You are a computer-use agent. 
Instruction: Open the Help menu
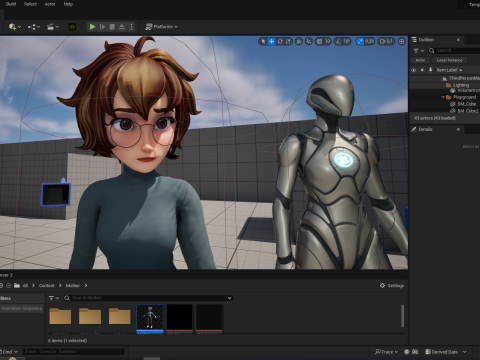tap(68, 4)
